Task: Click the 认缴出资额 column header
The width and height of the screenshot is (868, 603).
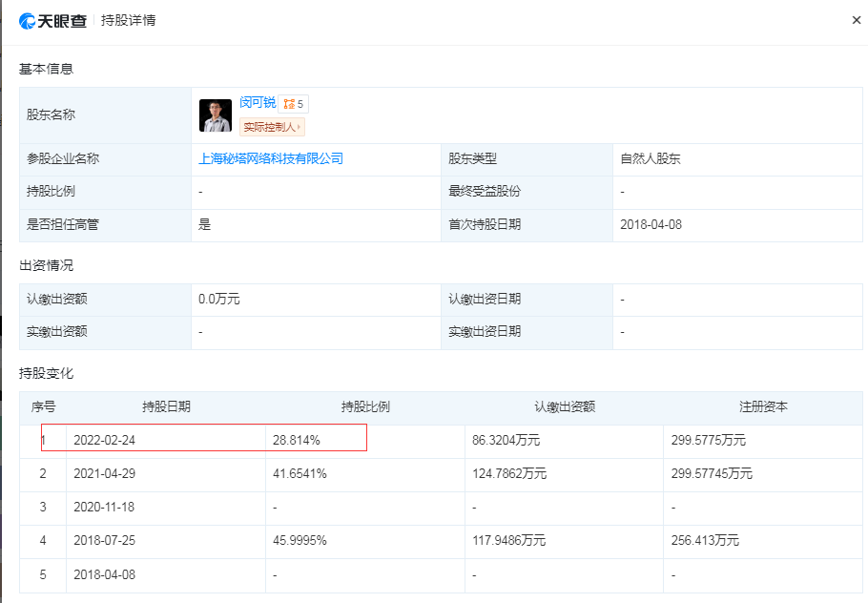Action: pyautogui.click(x=565, y=406)
